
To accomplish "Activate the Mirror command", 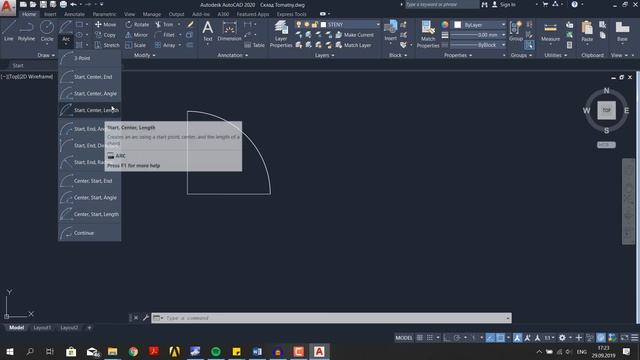I will coord(136,35).
